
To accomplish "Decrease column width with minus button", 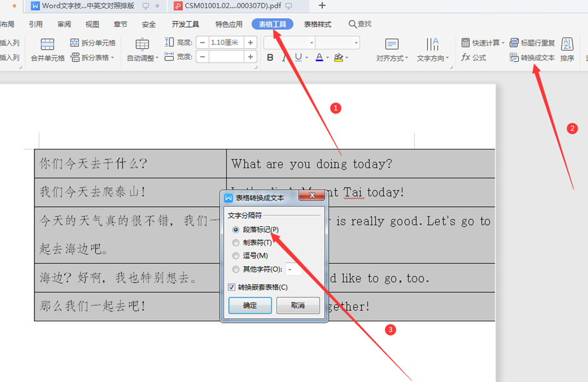I will tap(202, 57).
